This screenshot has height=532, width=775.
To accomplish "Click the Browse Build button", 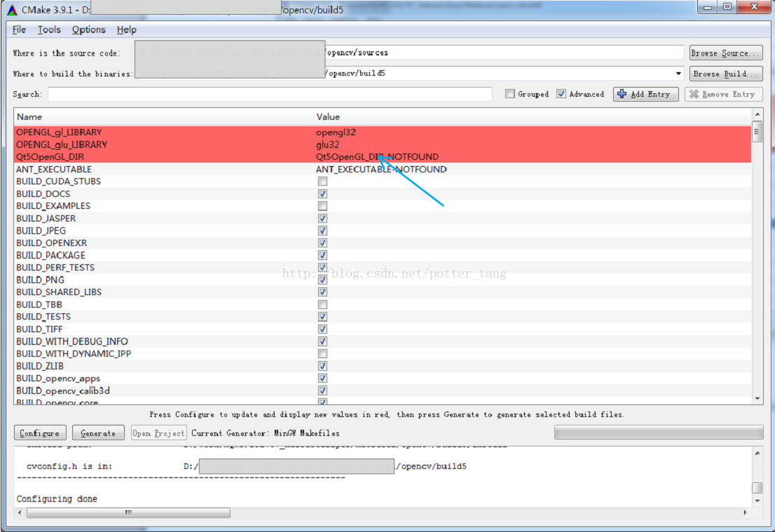I will tap(725, 74).
